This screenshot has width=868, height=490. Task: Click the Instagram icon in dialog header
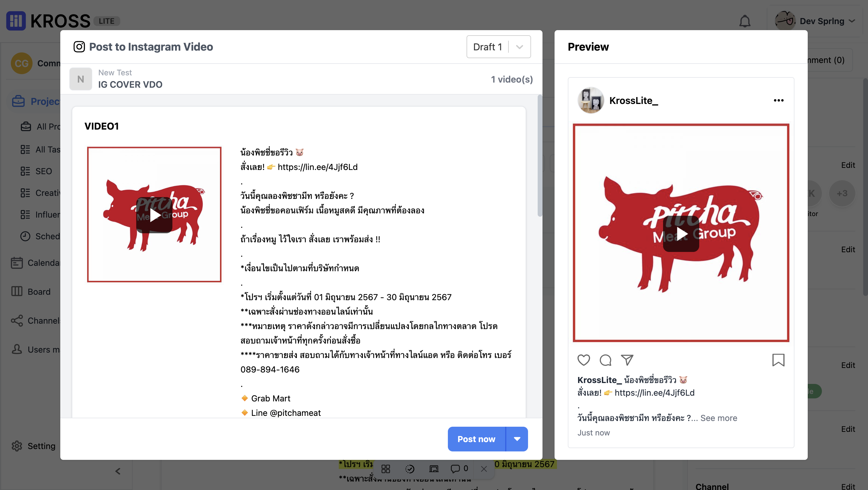pyautogui.click(x=79, y=47)
